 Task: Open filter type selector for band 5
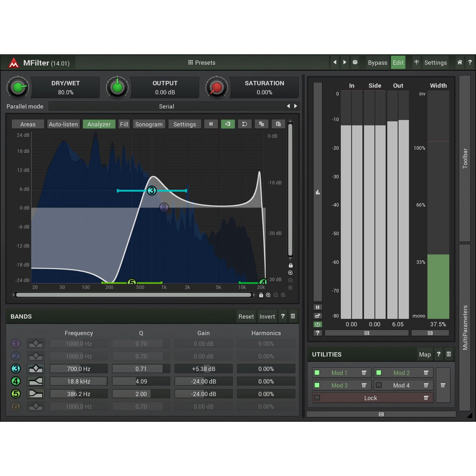point(36,394)
